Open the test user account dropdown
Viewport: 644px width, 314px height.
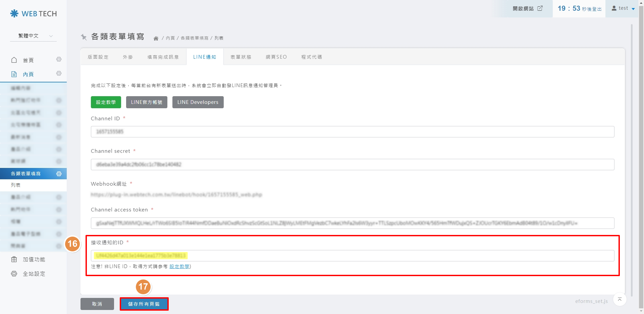point(623,8)
